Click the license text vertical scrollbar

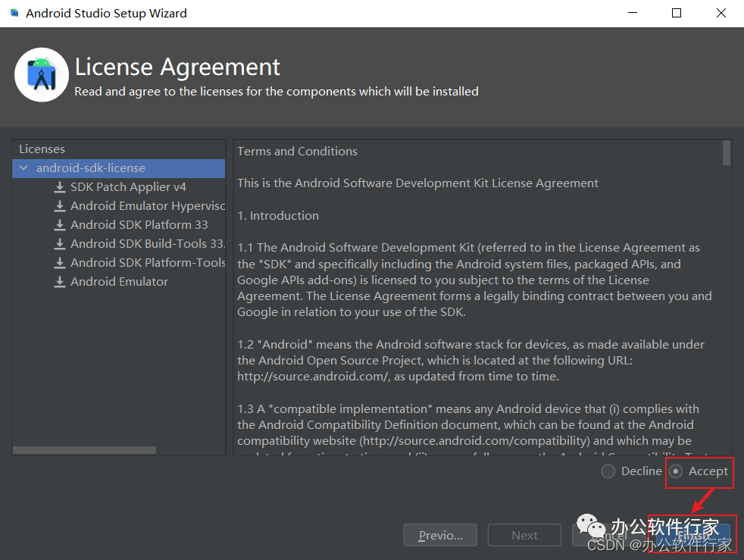pyautogui.click(x=727, y=152)
